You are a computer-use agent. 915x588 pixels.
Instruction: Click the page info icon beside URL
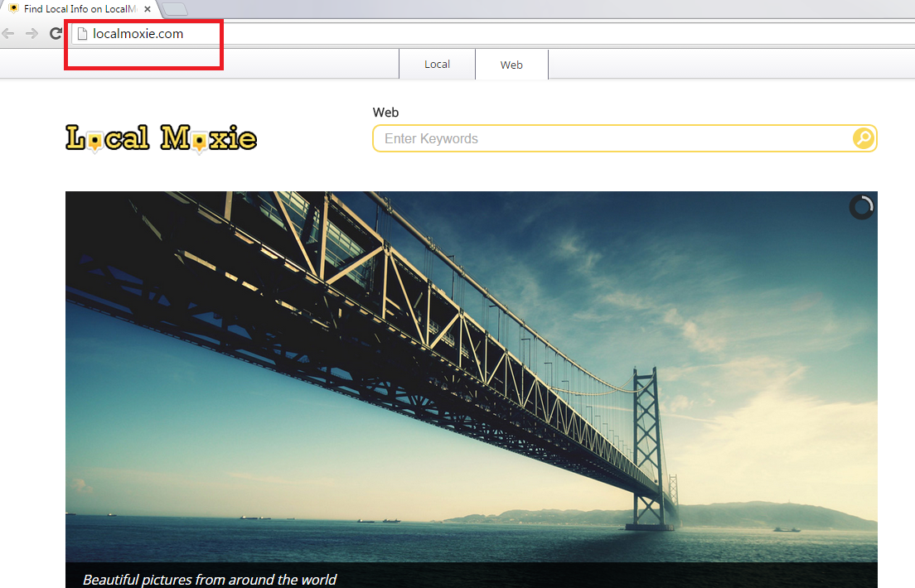tap(81, 34)
